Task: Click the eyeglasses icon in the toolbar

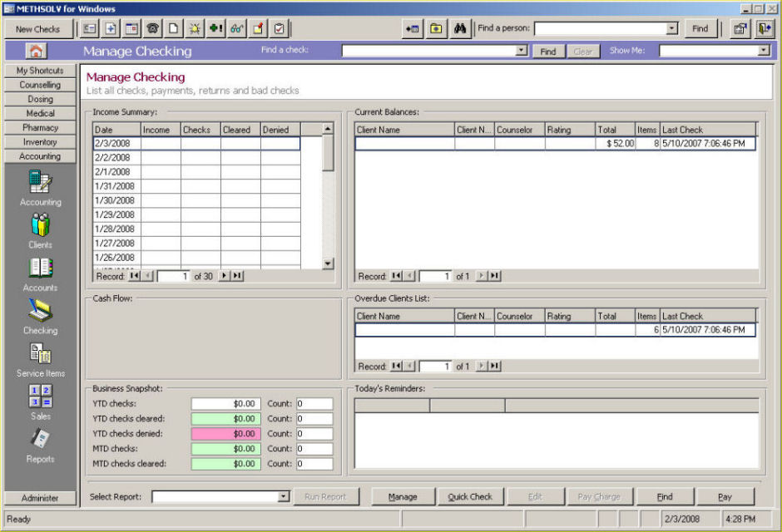Action: (x=237, y=29)
